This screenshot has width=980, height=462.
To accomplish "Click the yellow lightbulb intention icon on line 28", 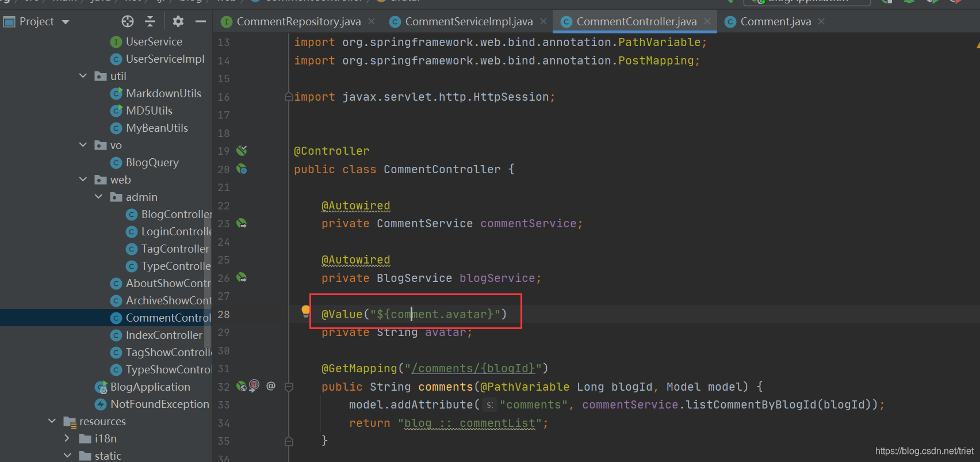I will [305, 311].
